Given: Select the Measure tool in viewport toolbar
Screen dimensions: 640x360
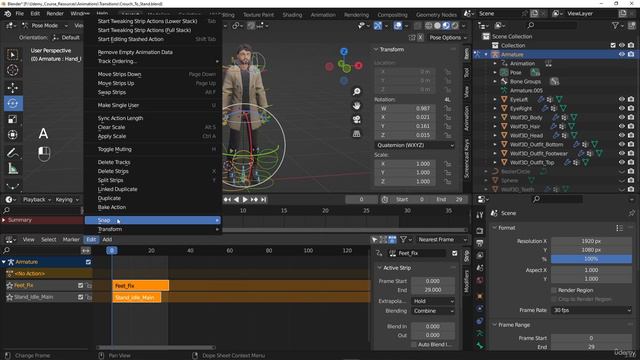Looking at the screenshot, I should [x=13, y=169].
